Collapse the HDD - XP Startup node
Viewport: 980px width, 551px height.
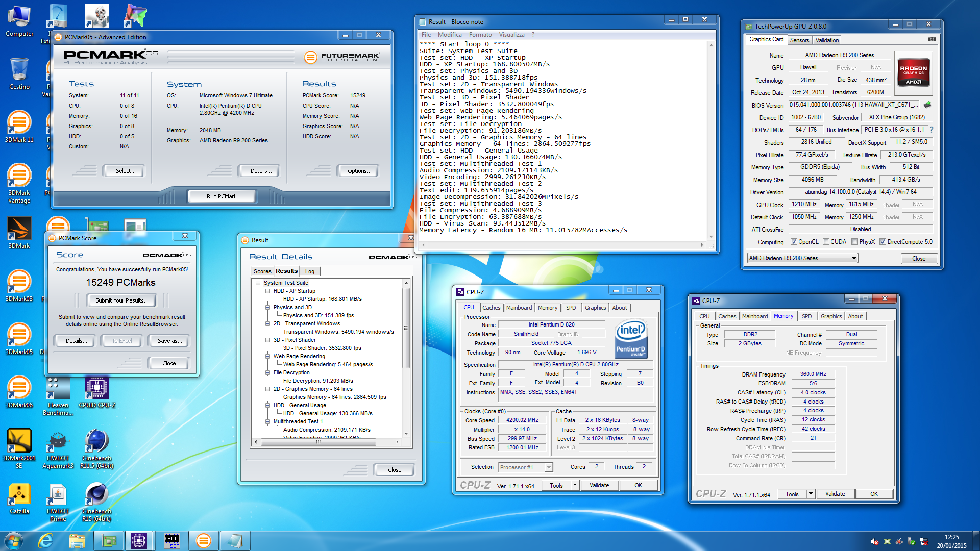coord(267,291)
